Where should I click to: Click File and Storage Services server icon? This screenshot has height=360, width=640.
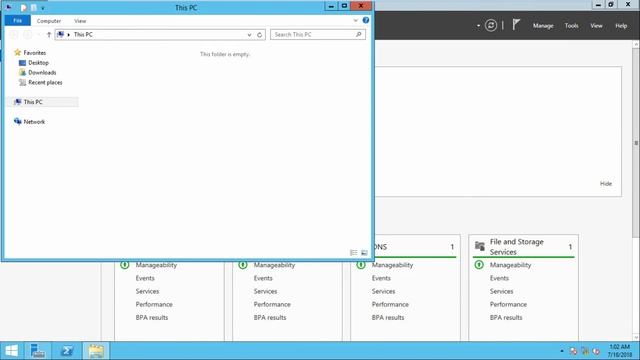tap(480, 246)
